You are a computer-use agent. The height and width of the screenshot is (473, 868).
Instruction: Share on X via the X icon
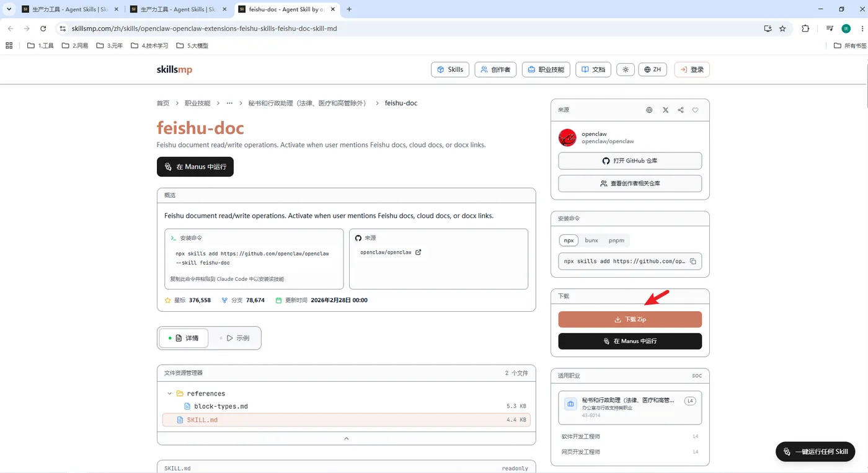(x=665, y=110)
